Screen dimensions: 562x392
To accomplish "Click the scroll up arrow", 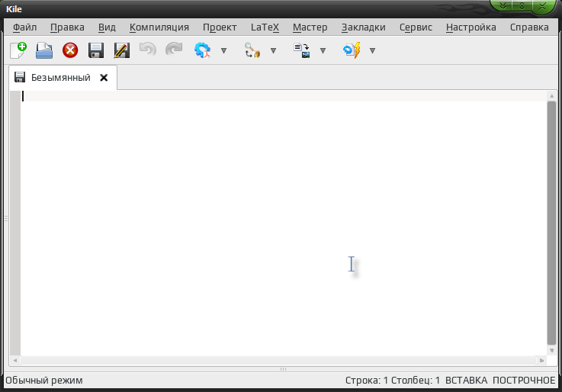I will pyautogui.click(x=551, y=95).
